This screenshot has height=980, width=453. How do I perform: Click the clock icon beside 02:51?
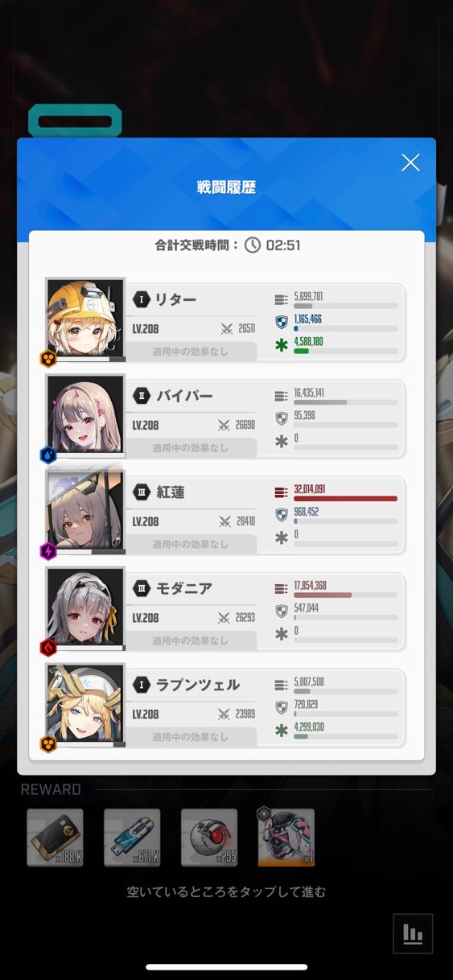click(x=253, y=245)
